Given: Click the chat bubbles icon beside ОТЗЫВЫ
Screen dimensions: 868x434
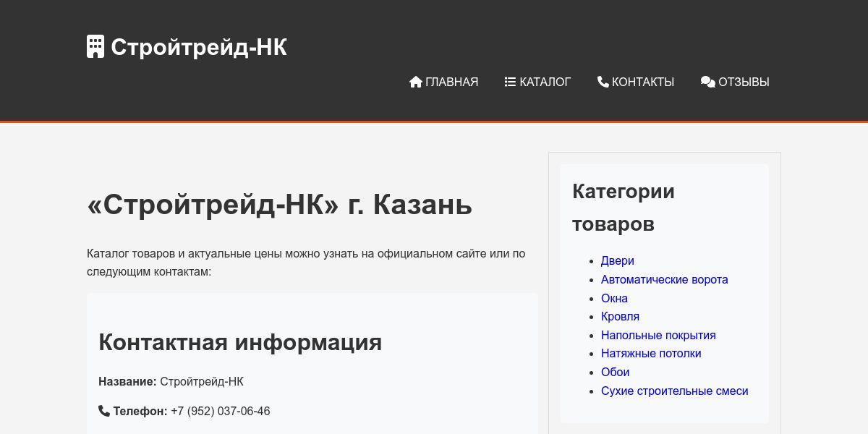Looking at the screenshot, I should coord(708,82).
